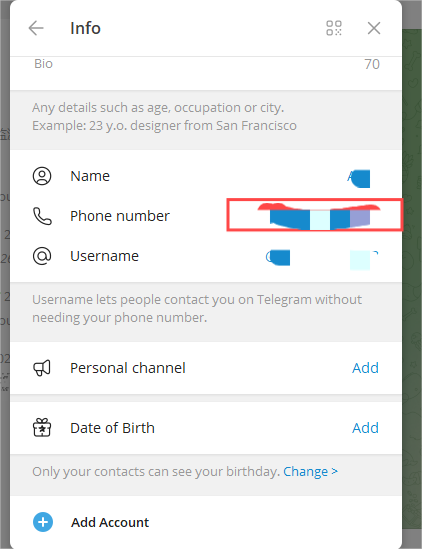The height and width of the screenshot is (549, 422).
Task: Open birthday privacy Change link
Action: coord(310,471)
